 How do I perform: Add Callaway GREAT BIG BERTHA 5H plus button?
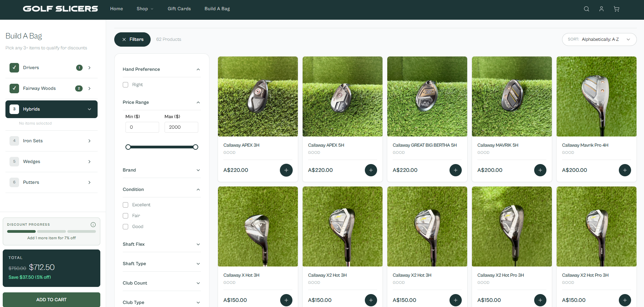click(456, 170)
